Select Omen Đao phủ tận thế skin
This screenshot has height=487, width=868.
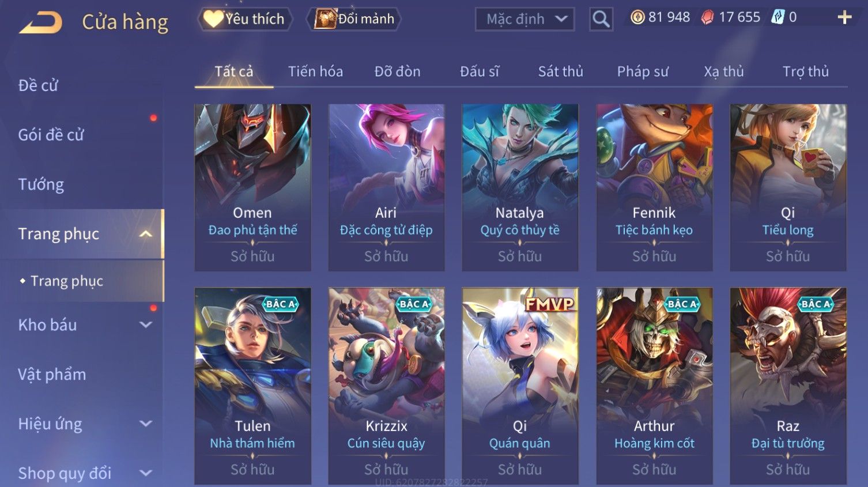(252, 187)
